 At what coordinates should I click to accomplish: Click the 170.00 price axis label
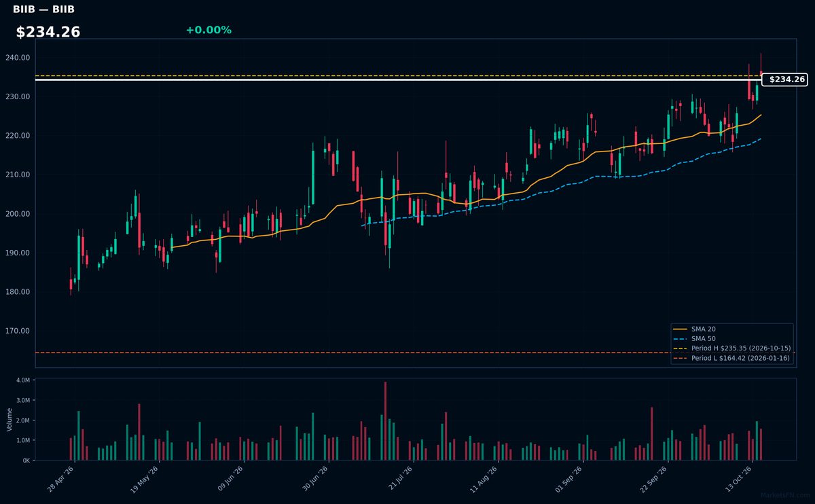coord(18,331)
